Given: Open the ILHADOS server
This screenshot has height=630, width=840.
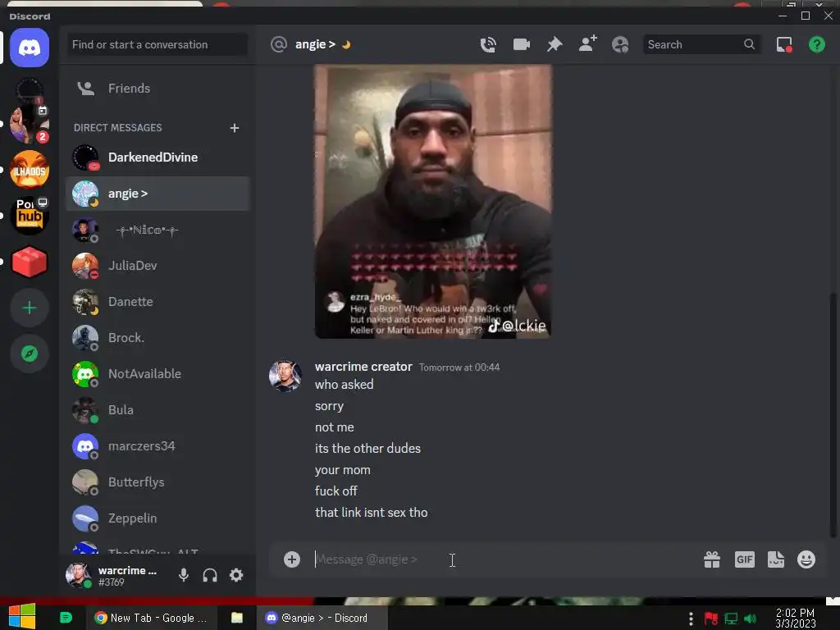Looking at the screenshot, I should pyautogui.click(x=30, y=169).
